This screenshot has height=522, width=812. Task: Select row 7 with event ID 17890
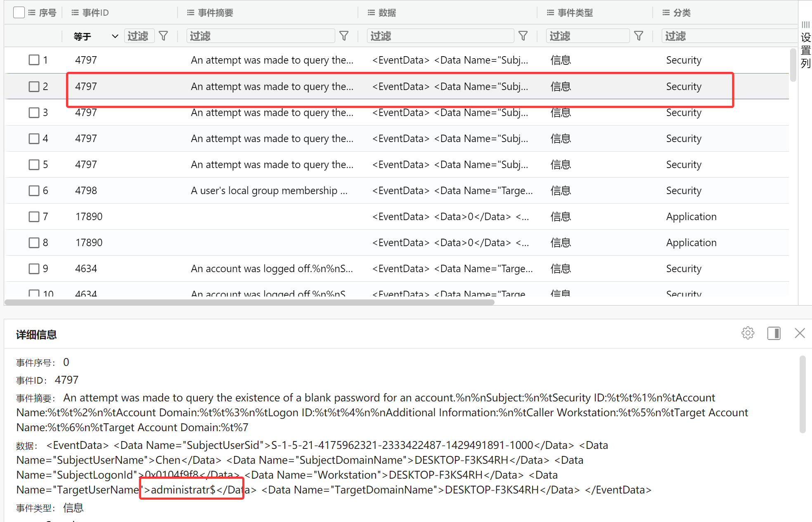pos(89,217)
